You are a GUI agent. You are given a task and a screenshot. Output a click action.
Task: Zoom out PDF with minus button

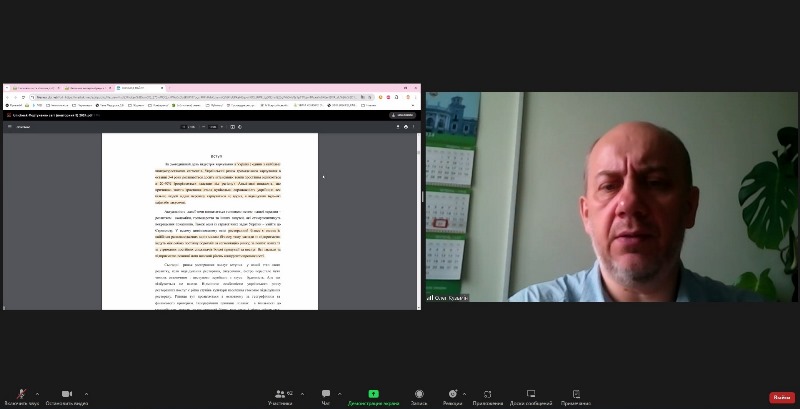pos(204,126)
